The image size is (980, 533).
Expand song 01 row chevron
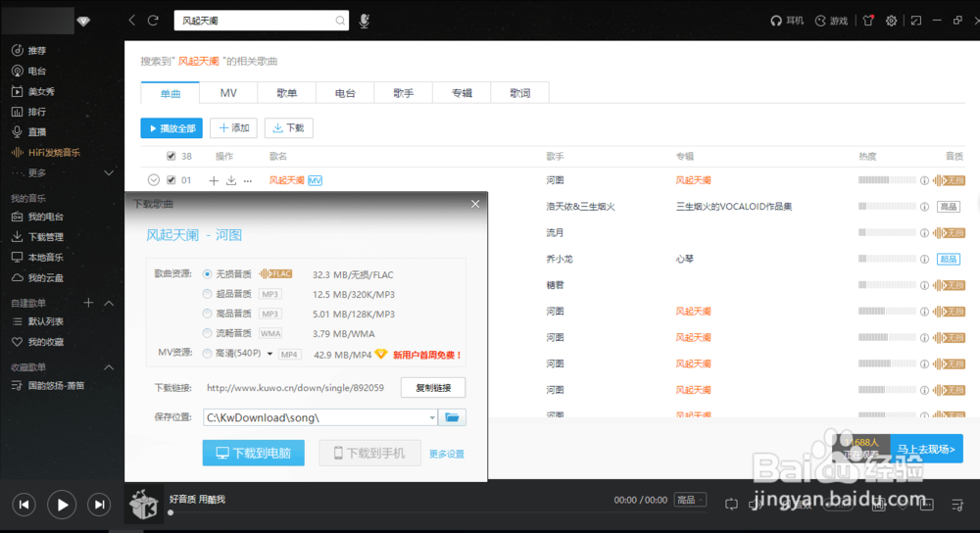pos(154,180)
